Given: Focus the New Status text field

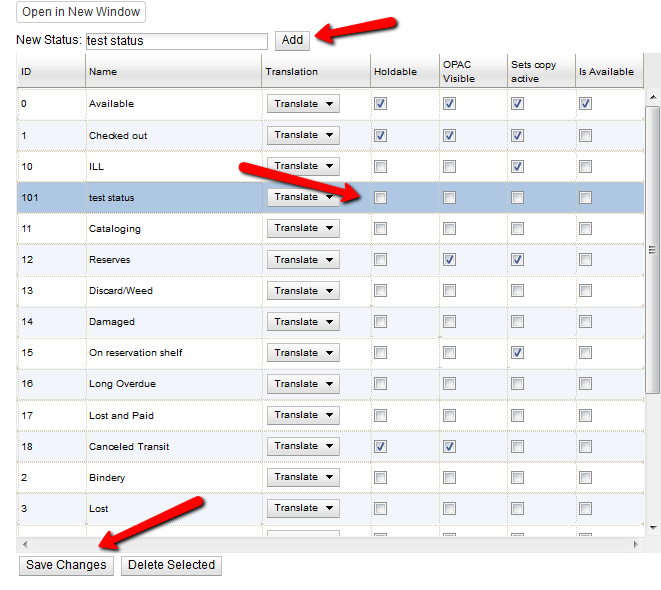Looking at the screenshot, I should tap(176, 41).
